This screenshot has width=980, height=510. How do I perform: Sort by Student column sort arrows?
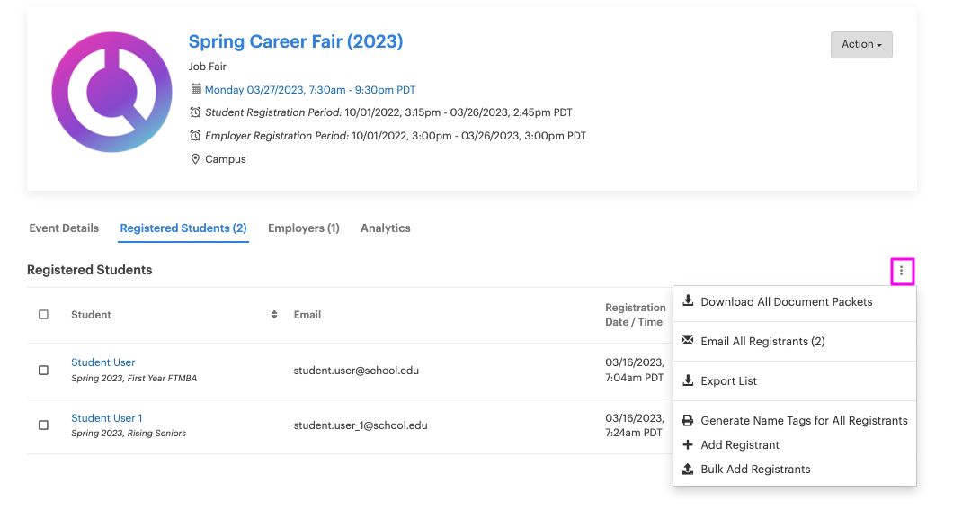tap(274, 315)
